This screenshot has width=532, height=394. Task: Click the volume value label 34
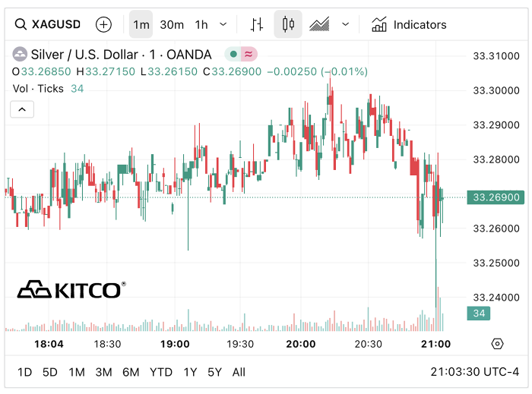(479, 313)
